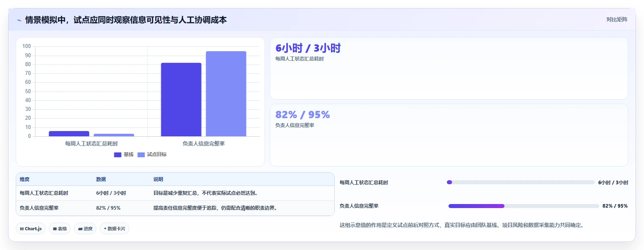644x250 pixels.
Task: Select the table note 目标是减少重复汇总
Action: (x=205, y=193)
